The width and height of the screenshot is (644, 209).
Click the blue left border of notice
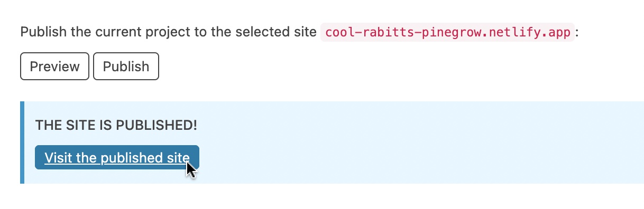click(22, 142)
